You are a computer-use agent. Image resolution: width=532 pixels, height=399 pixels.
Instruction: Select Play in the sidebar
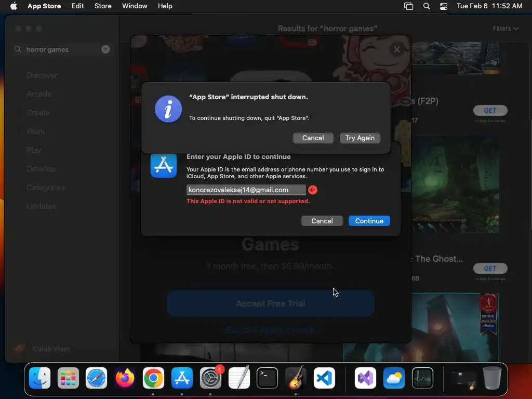(34, 150)
